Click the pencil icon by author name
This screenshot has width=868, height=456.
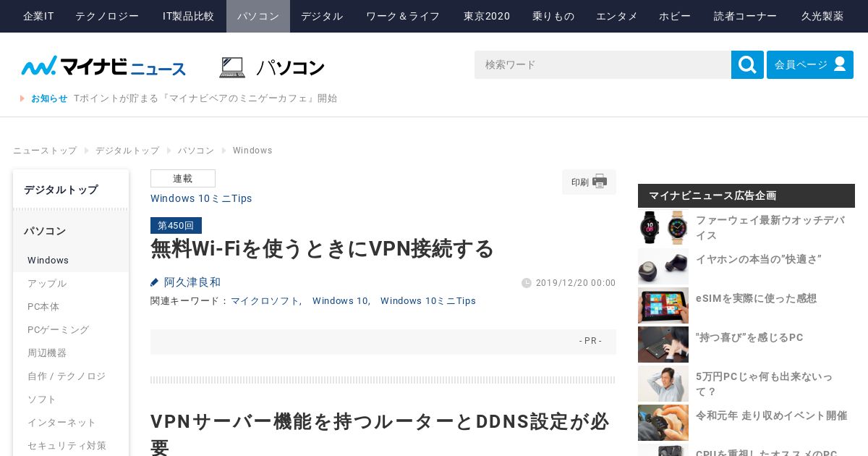[155, 282]
